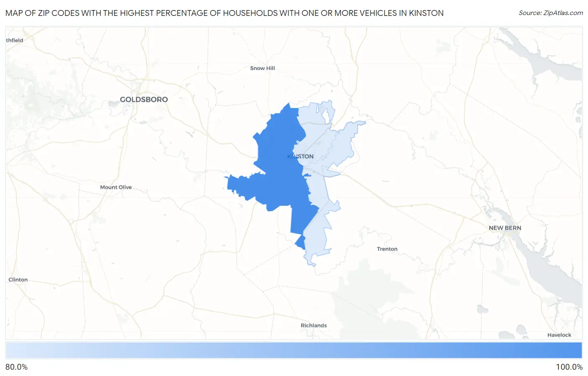This screenshot has height=376, width=588.
Task: Select the Trenton map label
Action: (x=387, y=249)
